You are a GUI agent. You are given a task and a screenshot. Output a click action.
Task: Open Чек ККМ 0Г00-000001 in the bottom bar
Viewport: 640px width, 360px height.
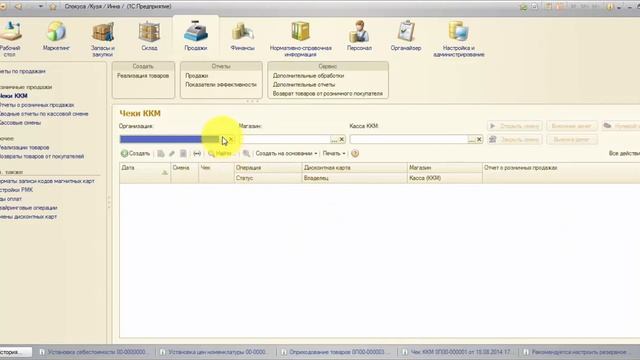(x=456, y=352)
